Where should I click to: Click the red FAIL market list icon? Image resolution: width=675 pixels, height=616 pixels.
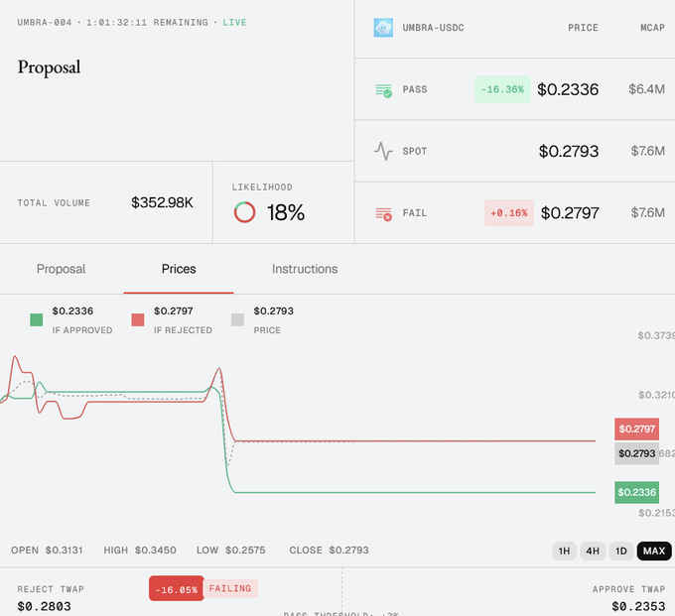383,214
